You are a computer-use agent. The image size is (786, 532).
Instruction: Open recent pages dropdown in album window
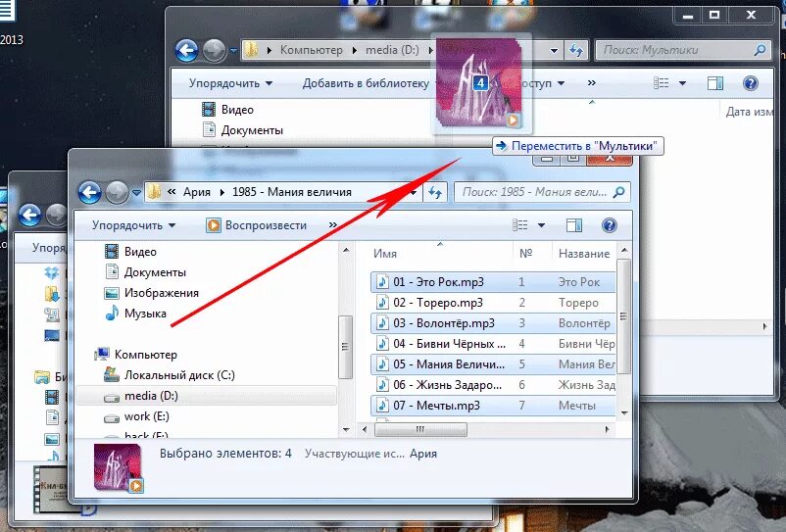(x=136, y=192)
